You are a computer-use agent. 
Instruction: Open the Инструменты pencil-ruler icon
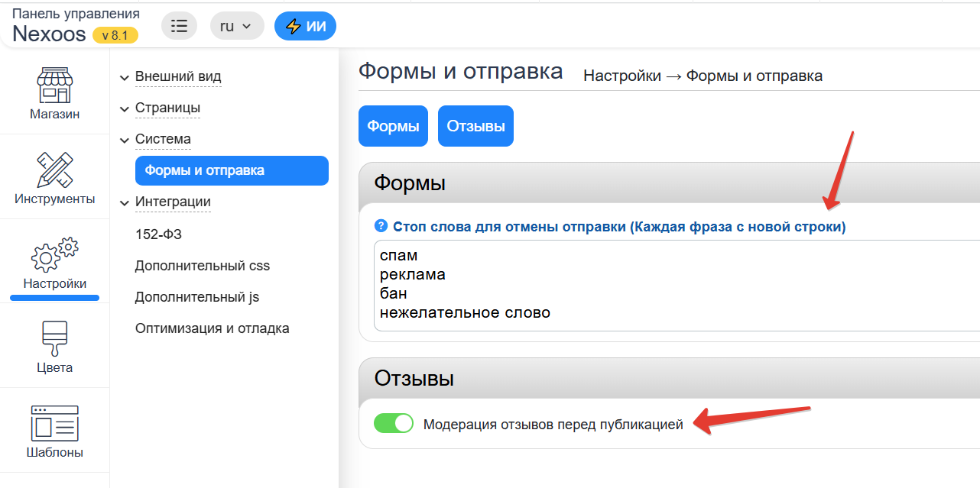pyautogui.click(x=54, y=170)
